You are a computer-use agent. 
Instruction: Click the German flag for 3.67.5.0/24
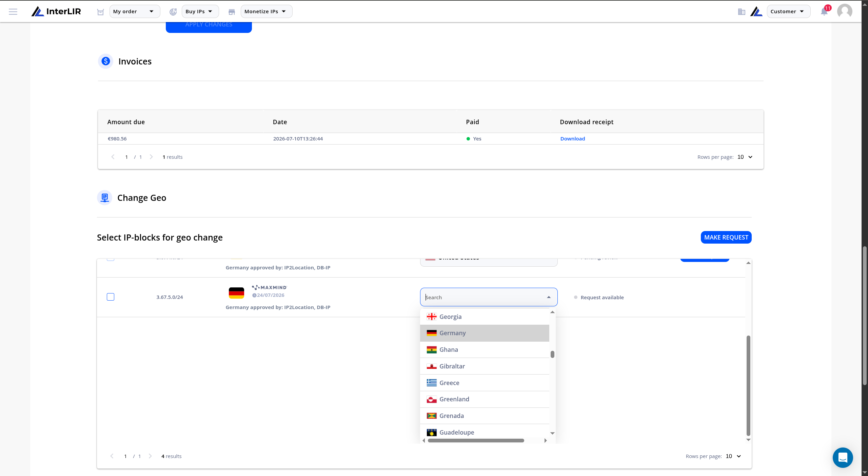point(236,293)
